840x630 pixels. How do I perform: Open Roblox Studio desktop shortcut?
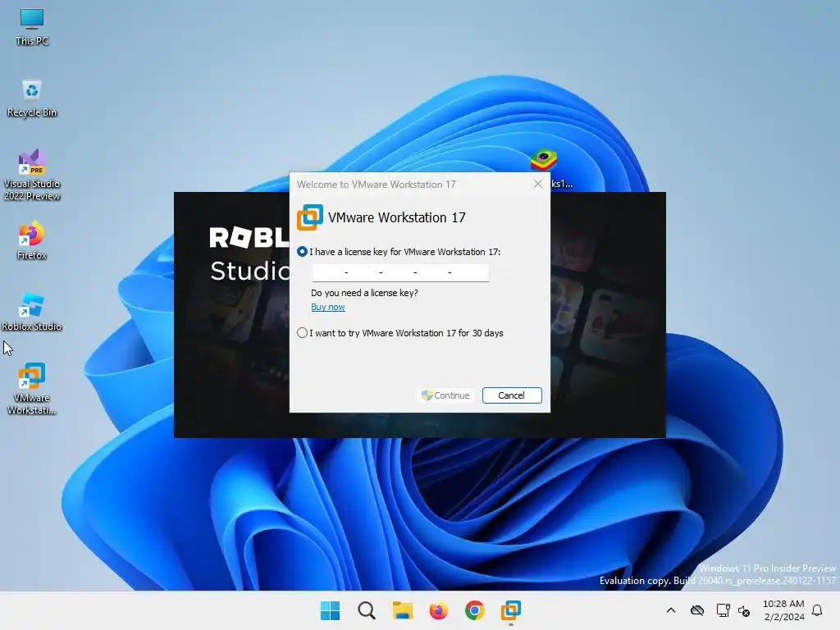[32, 312]
